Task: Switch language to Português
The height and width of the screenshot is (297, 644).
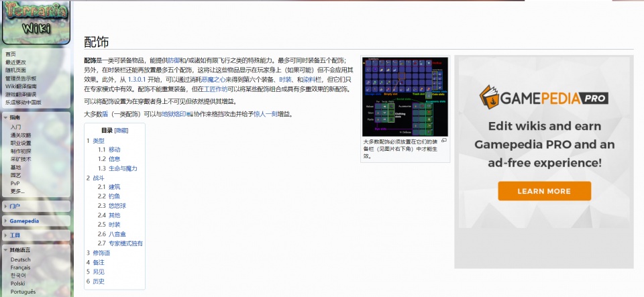Action: point(23,292)
